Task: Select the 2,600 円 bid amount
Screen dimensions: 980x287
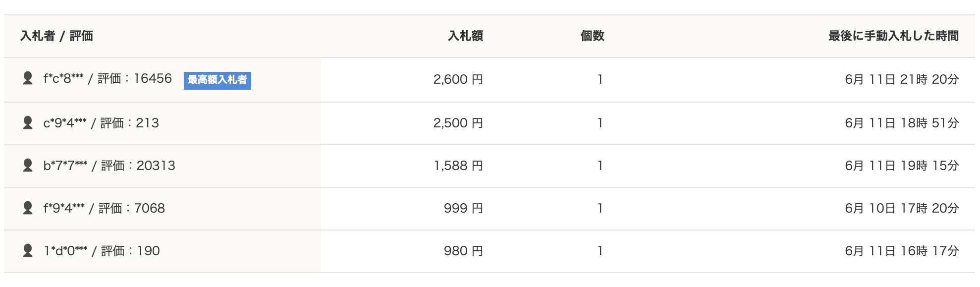Action: coord(458,79)
